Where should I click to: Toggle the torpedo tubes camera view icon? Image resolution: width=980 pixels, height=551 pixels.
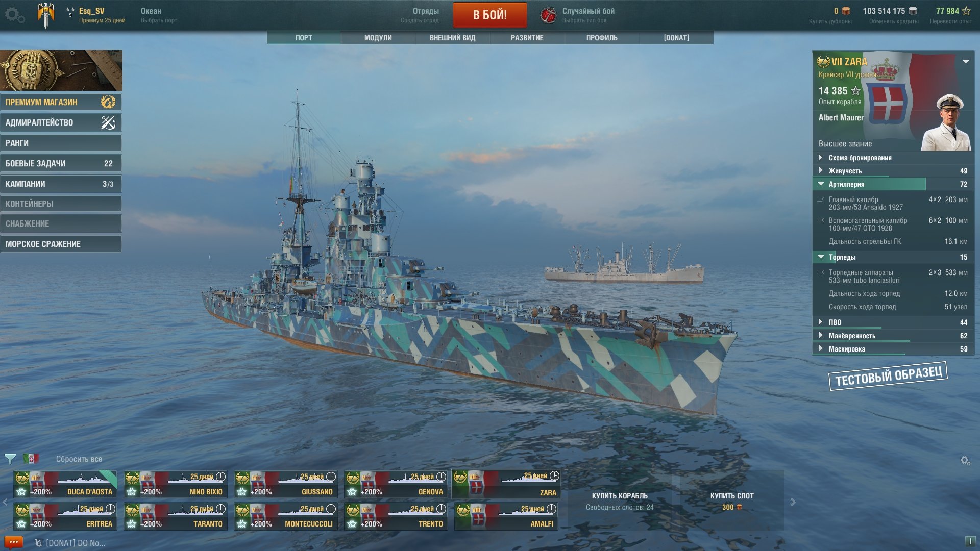pos(820,272)
